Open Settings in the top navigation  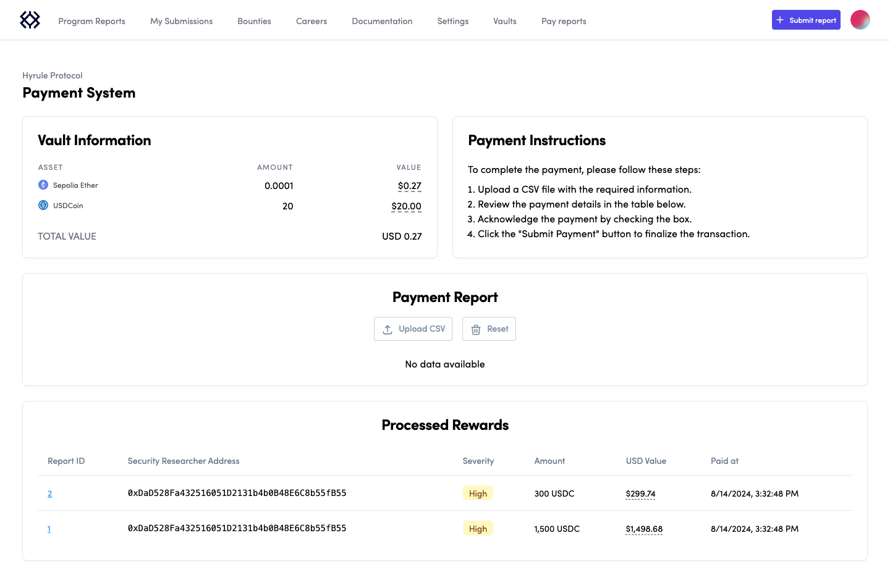click(452, 21)
